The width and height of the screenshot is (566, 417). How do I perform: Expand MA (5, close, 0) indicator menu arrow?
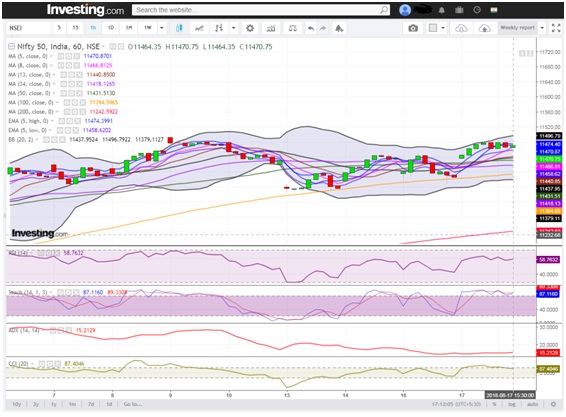(x=51, y=56)
